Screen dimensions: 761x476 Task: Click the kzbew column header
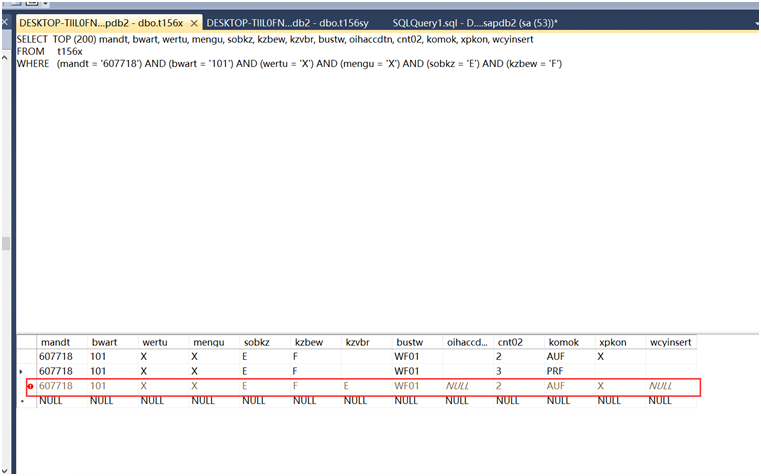tap(316, 342)
